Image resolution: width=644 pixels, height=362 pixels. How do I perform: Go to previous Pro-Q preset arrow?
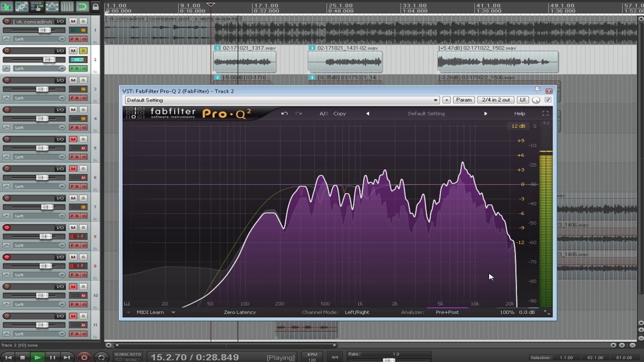click(x=368, y=114)
